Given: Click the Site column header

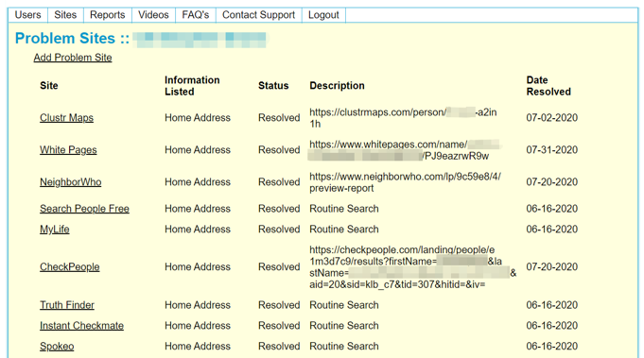Looking at the screenshot, I should [49, 85].
